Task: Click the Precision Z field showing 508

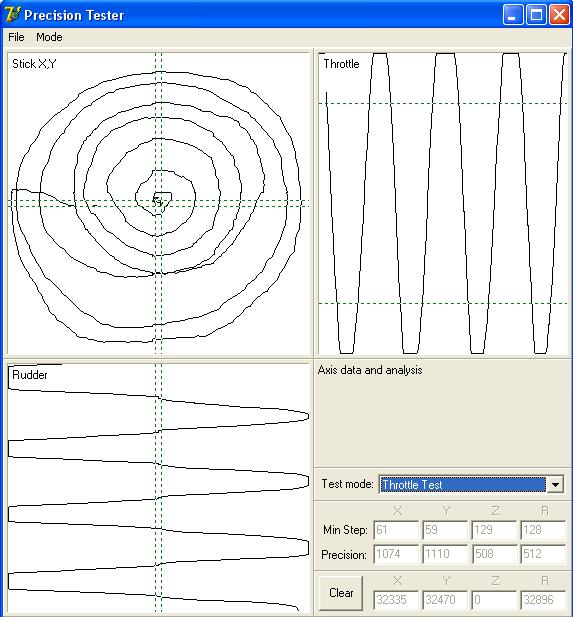Action: point(494,554)
